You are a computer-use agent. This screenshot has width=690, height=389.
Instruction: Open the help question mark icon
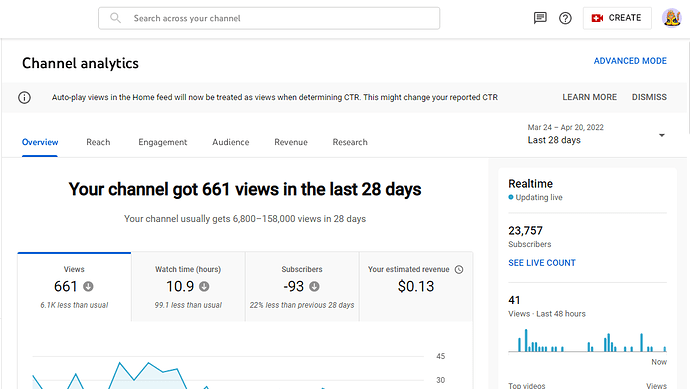coord(565,18)
